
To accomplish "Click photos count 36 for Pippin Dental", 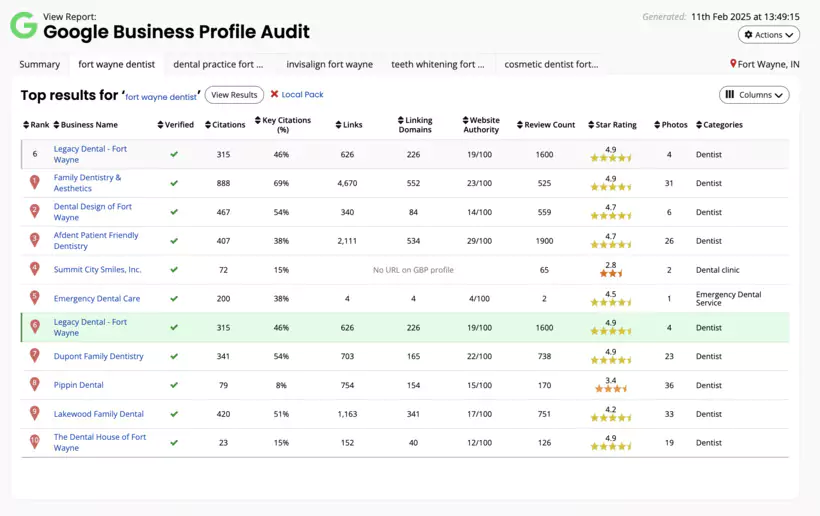I will 669,385.
